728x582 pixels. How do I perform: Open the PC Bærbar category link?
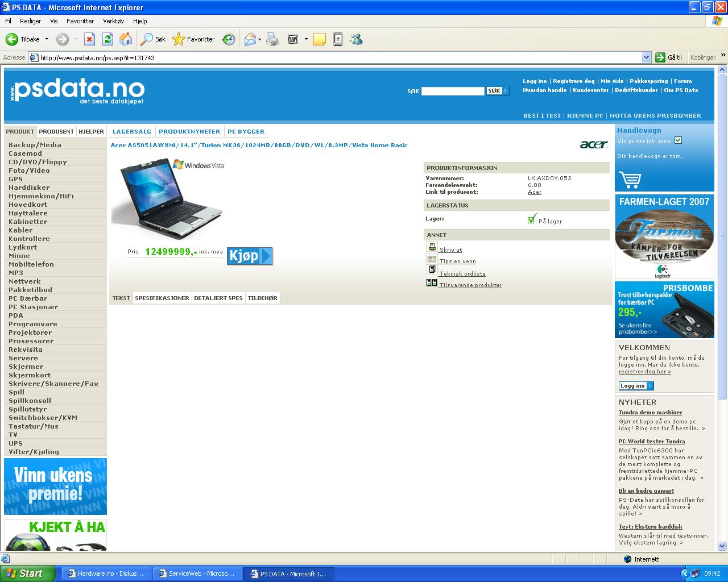[28, 298]
